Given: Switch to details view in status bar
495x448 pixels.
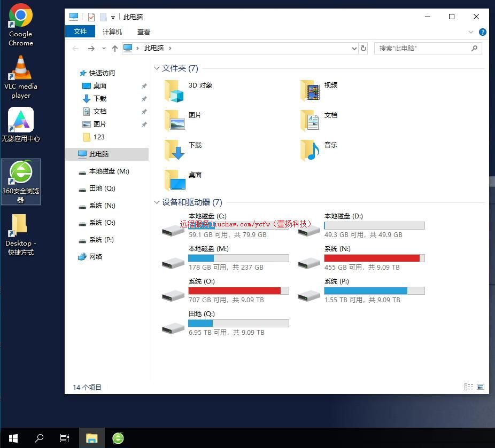Looking at the screenshot, I should pos(469,387).
